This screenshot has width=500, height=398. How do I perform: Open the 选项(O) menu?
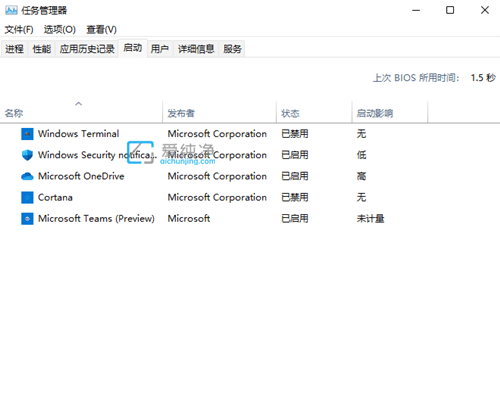click(x=60, y=30)
